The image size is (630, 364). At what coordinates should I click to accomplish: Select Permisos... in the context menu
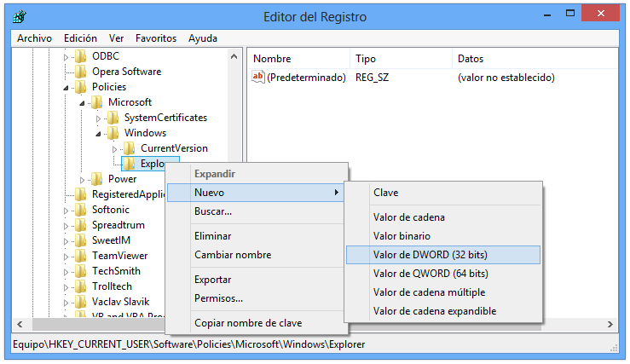(218, 298)
